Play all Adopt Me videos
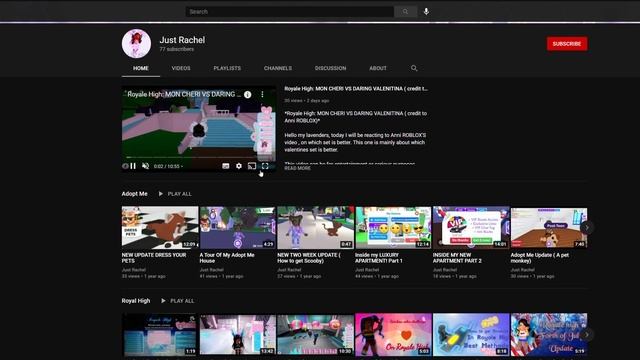The image size is (640, 360). point(175,194)
